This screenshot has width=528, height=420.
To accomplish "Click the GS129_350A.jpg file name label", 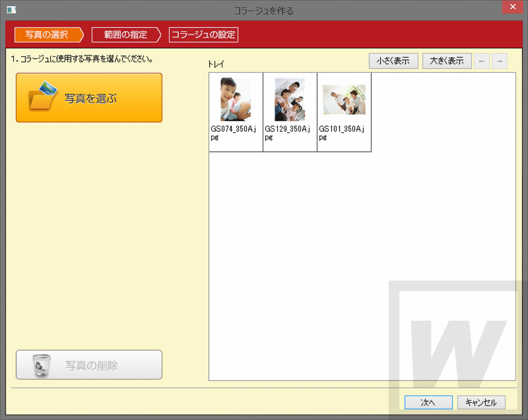I will [x=287, y=133].
